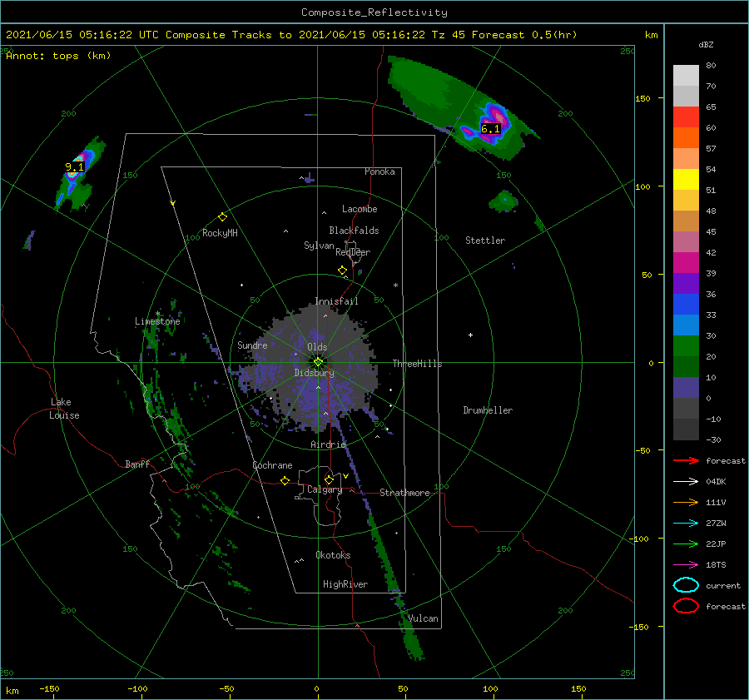The width and height of the screenshot is (749, 700).
Task: Click the cyan 27ZW arrow legend icon
Action: pos(686,524)
